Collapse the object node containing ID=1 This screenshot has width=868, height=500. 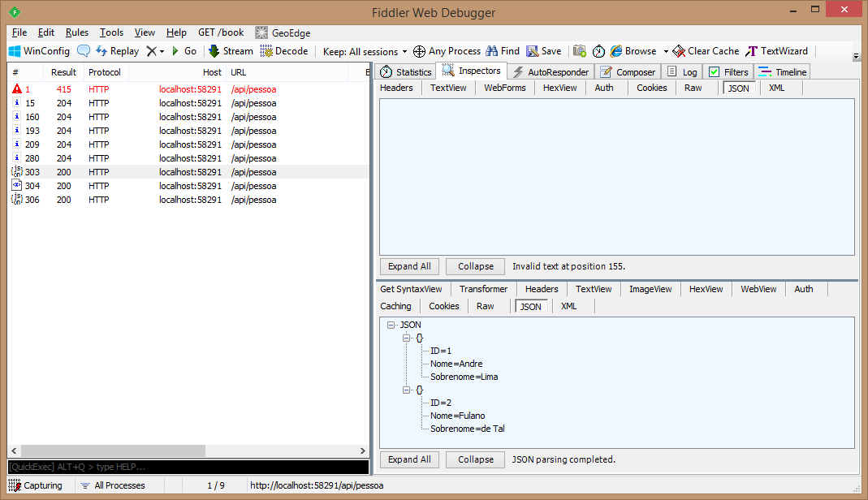coord(406,338)
